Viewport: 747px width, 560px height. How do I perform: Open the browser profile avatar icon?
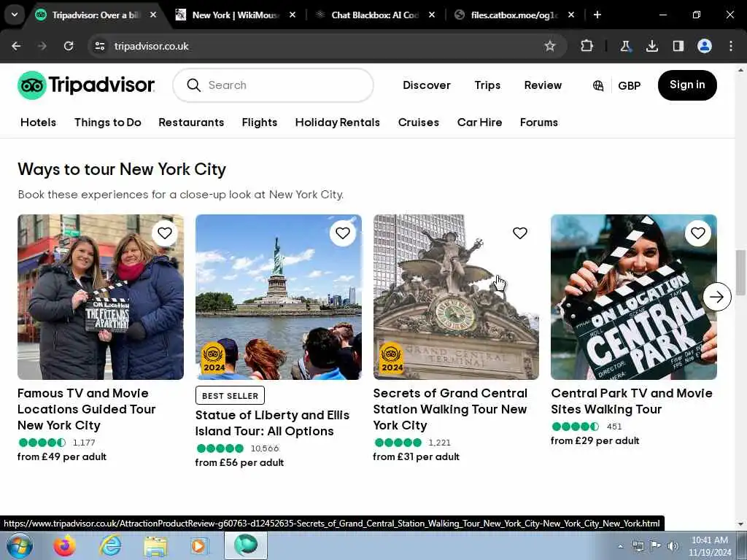click(x=705, y=46)
